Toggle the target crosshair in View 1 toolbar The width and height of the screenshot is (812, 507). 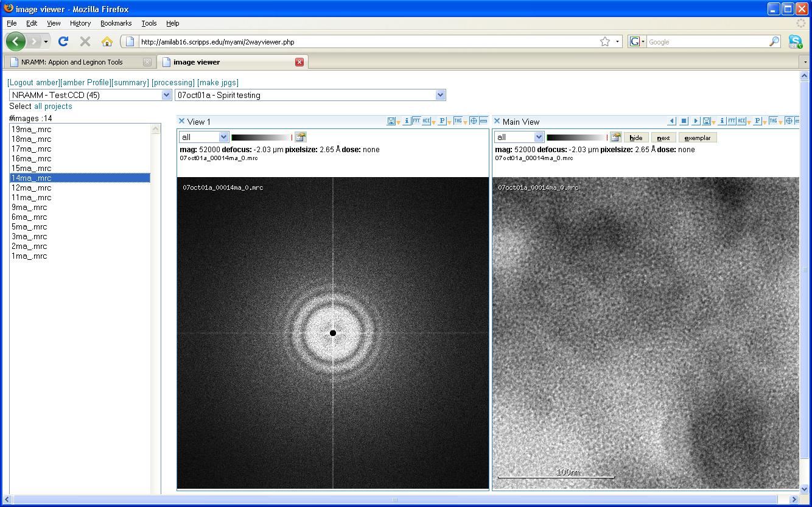[474, 121]
